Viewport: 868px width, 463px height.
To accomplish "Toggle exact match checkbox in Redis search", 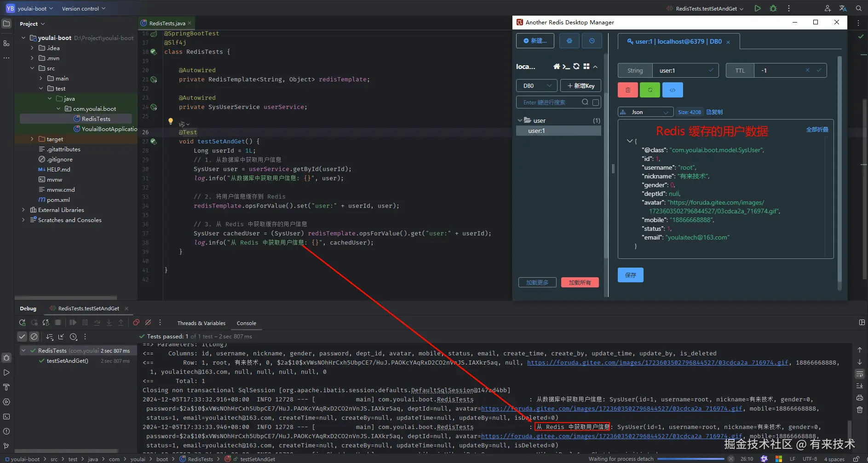I will coord(596,103).
